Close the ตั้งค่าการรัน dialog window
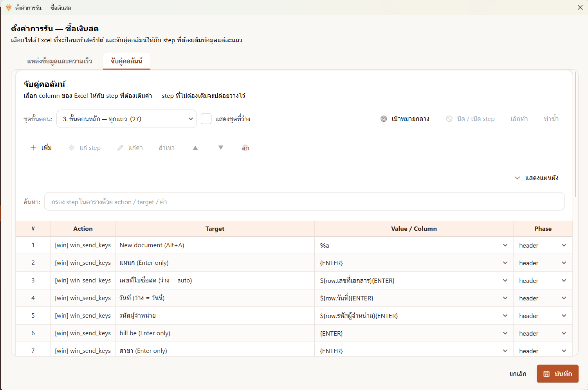This screenshot has width=588, height=390. click(x=580, y=7)
